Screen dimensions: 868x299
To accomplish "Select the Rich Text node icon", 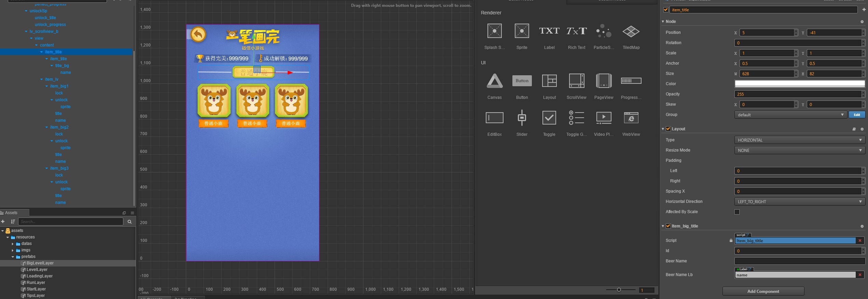I will [x=577, y=31].
